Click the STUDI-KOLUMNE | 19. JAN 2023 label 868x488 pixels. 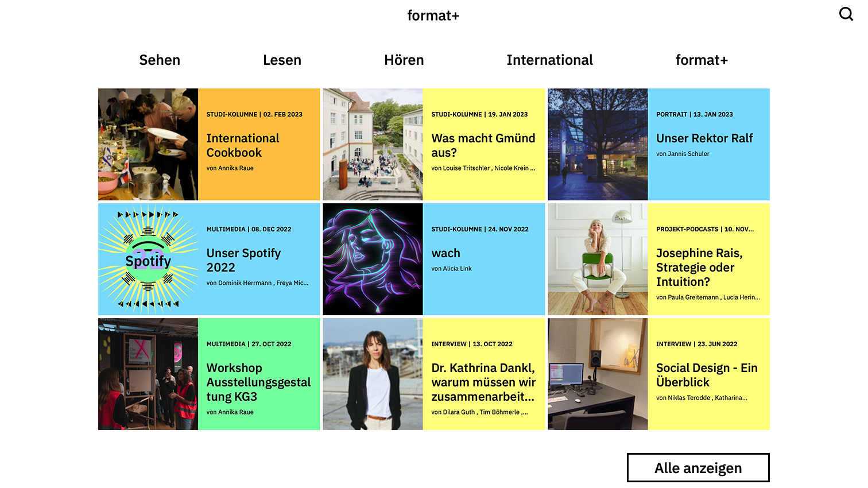[x=479, y=114]
